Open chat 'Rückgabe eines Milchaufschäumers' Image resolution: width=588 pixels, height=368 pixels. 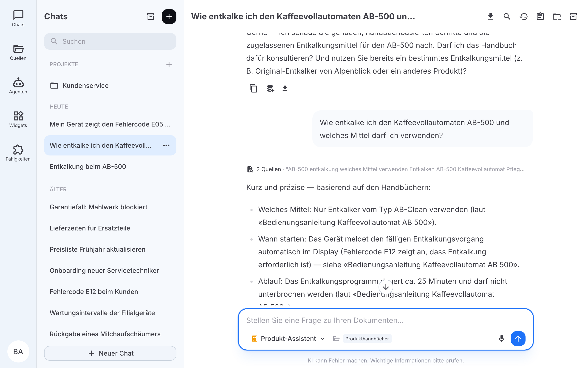point(110,334)
